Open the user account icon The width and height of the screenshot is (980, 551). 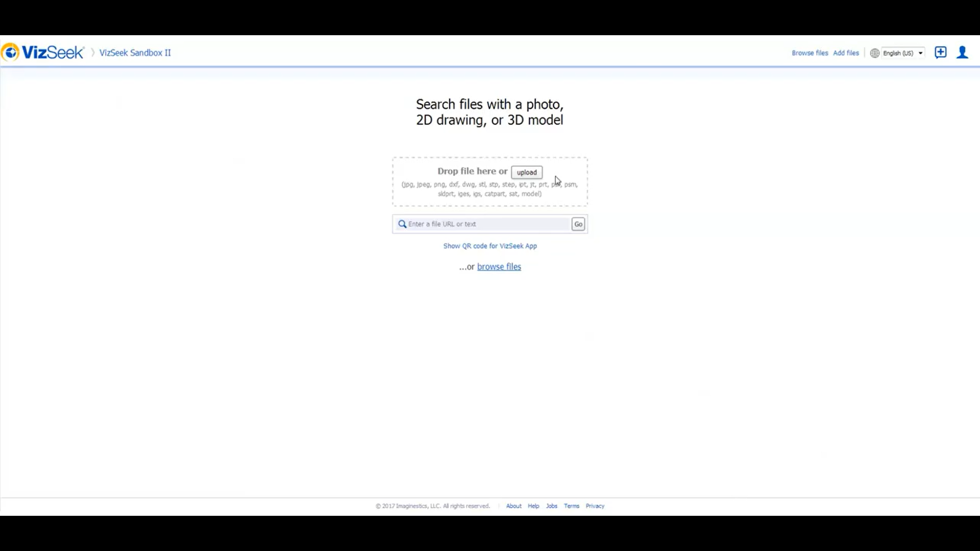pos(962,53)
